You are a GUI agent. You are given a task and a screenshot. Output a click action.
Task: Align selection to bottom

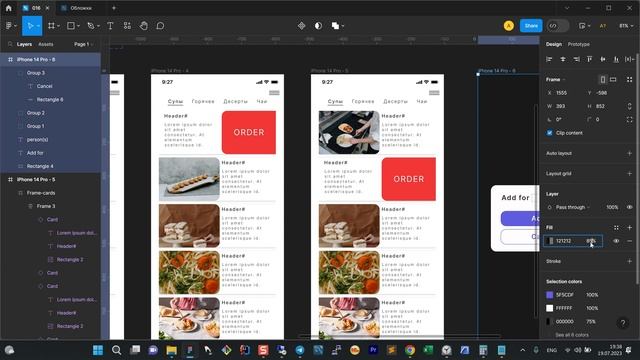tap(616, 59)
